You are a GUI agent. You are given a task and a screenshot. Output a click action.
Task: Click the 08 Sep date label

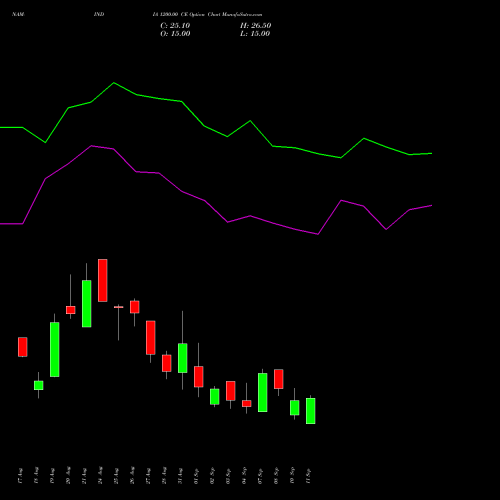coord(277,476)
